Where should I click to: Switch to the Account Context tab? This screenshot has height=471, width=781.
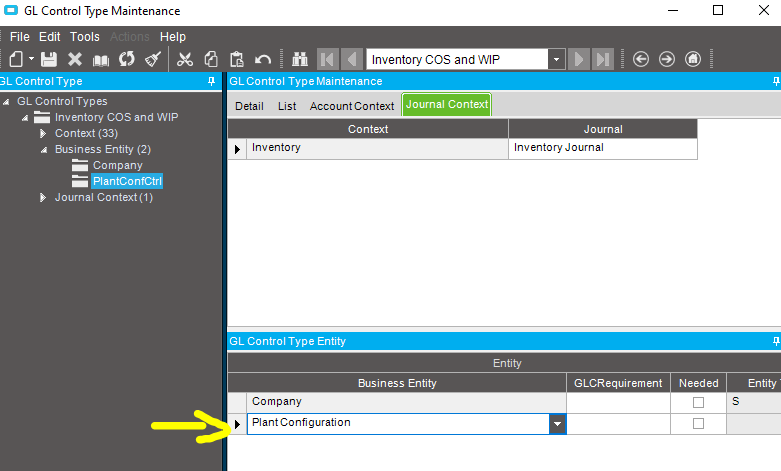(352, 106)
